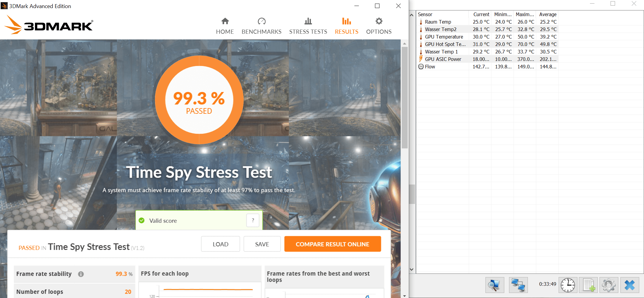
Task: Click COMPARE RESULT ONLINE
Action: point(333,244)
